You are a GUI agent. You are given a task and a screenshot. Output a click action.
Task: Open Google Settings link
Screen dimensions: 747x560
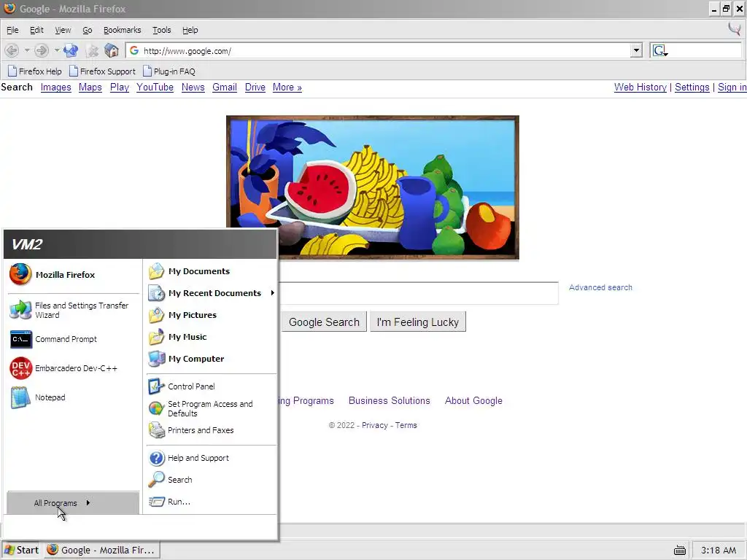(x=692, y=87)
